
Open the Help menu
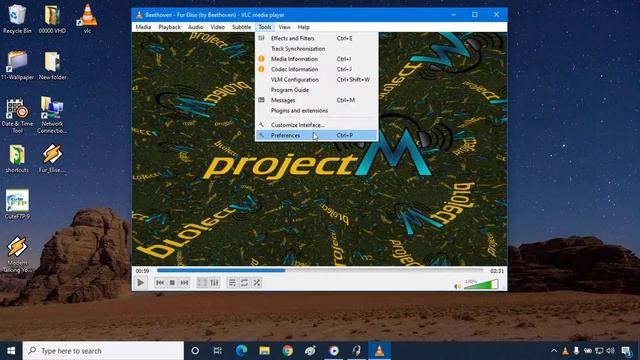(303, 27)
